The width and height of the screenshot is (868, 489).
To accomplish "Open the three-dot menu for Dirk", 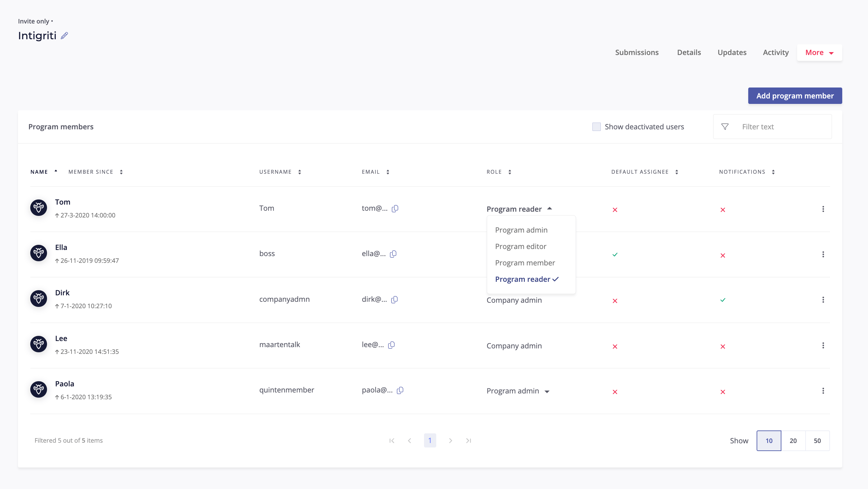I will click(x=823, y=300).
